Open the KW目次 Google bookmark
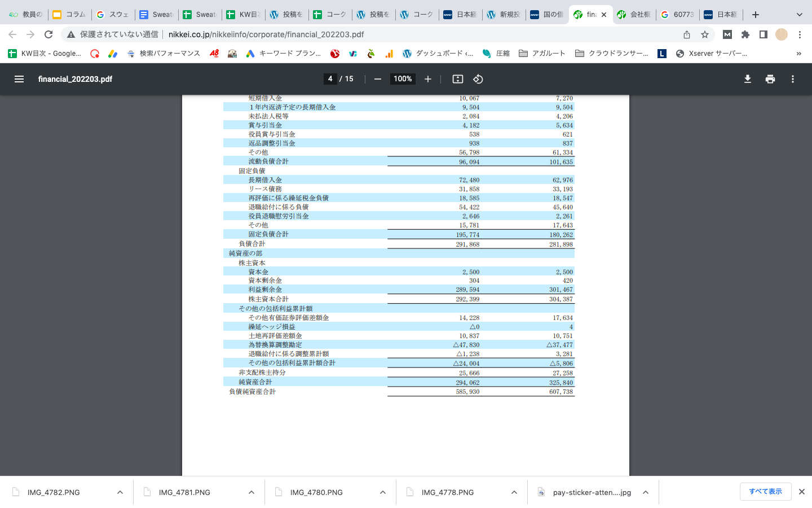Image resolution: width=812 pixels, height=508 pixels. 45,54
